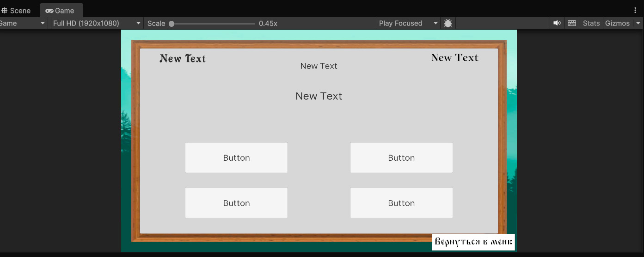Open the Game display dropdown
This screenshot has height=257, width=644.
[23, 23]
